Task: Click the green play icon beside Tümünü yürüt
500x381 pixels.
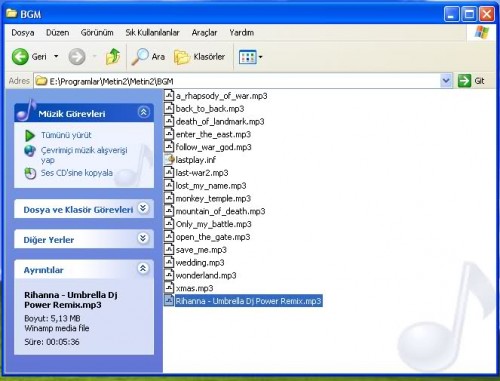Action: (30, 135)
